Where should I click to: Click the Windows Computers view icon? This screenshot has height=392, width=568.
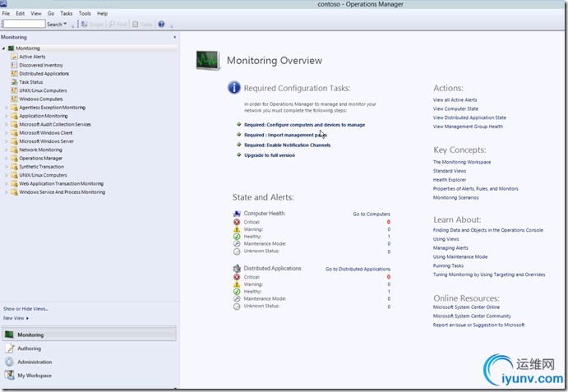(14, 99)
